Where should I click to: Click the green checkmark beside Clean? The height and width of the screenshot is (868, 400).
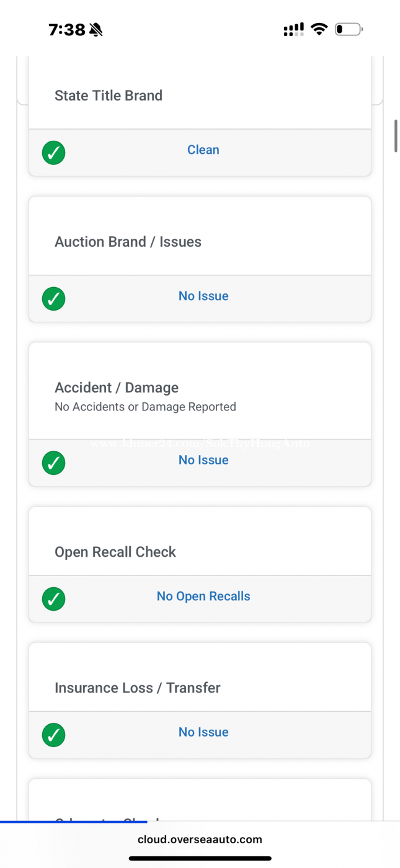pyautogui.click(x=54, y=153)
